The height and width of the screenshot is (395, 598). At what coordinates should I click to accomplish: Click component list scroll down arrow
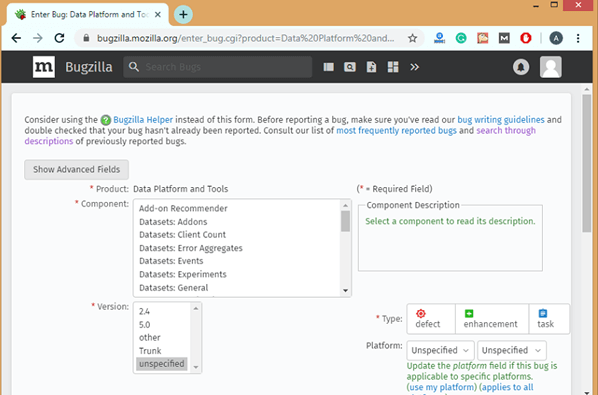click(x=346, y=291)
